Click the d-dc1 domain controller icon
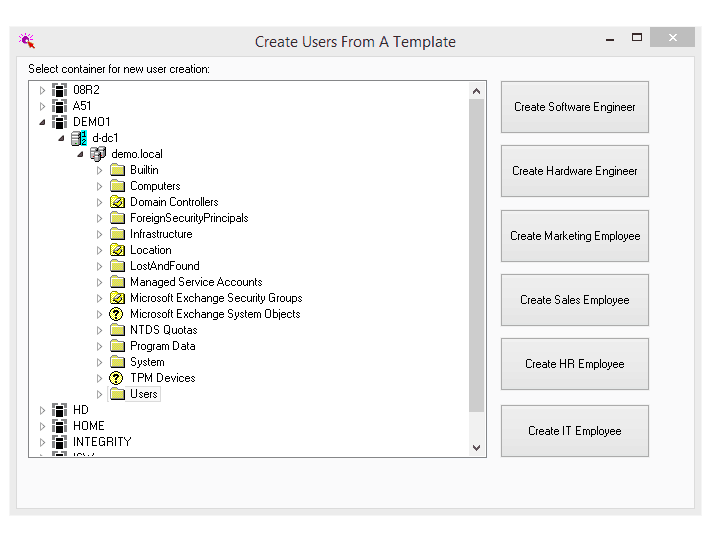 coord(79,138)
